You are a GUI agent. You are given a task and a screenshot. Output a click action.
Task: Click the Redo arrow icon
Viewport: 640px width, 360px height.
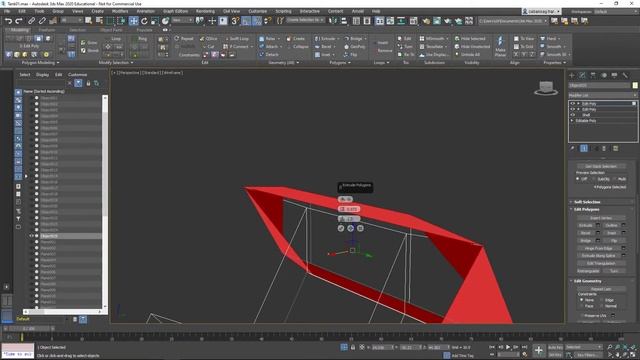coord(19,21)
